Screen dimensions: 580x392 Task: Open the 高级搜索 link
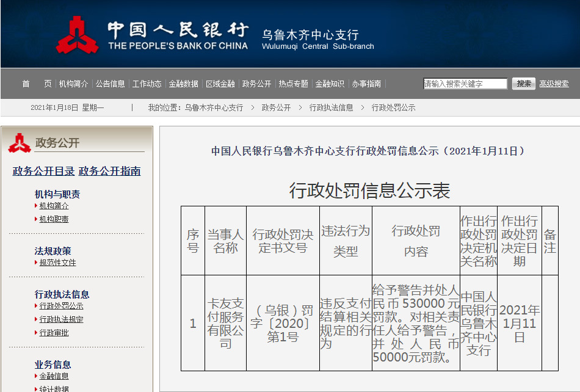554,84
